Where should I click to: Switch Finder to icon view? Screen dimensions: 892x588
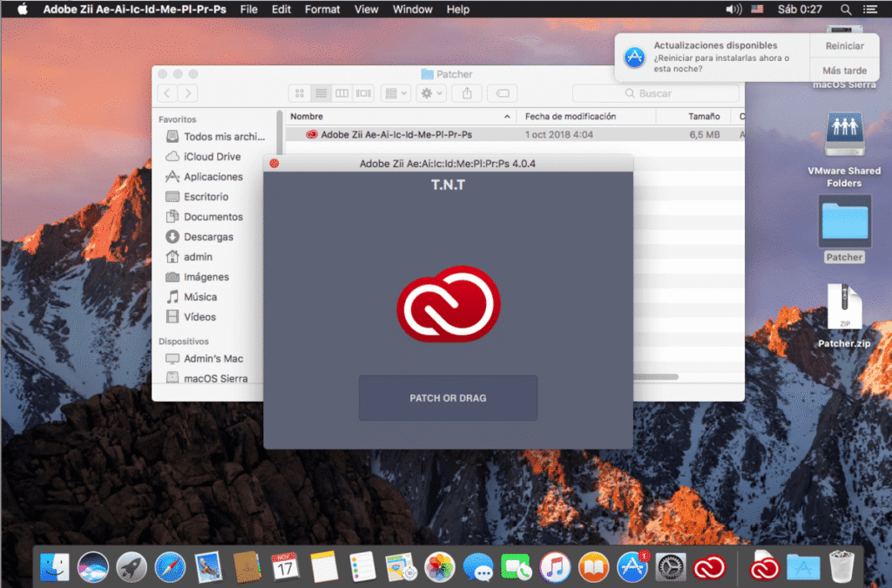click(300, 93)
